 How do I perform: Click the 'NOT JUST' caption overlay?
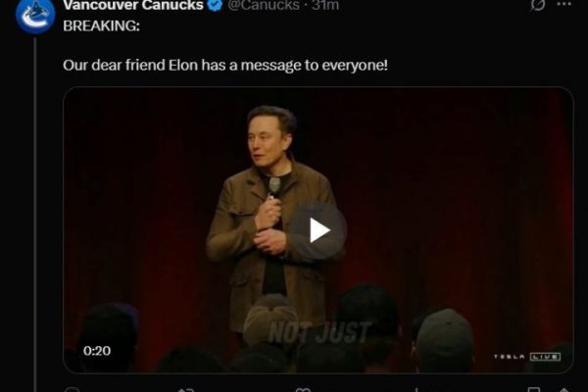(x=319, y=332)
